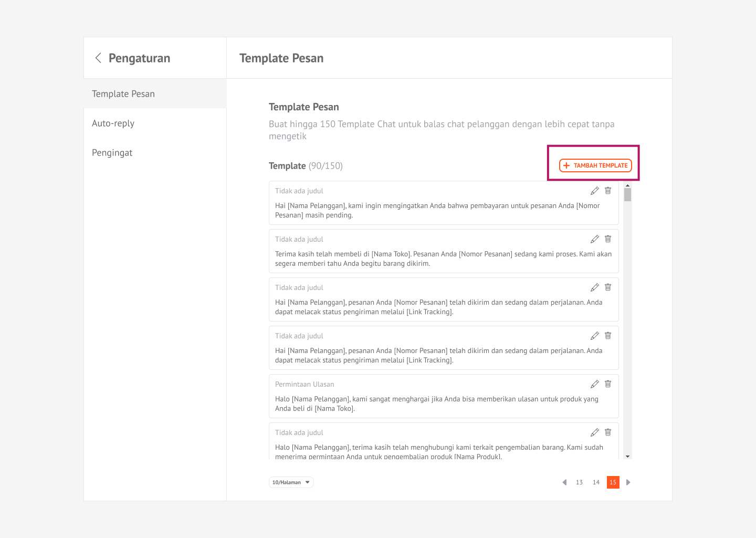
Task: Edit the last template about pengembalian barang
Action: pos(594,432)
